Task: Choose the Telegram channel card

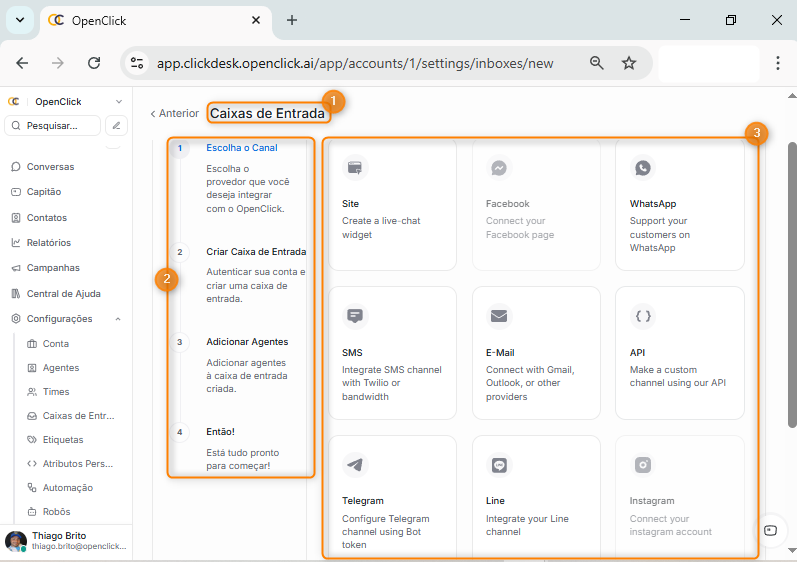Action: coord(392,501)
